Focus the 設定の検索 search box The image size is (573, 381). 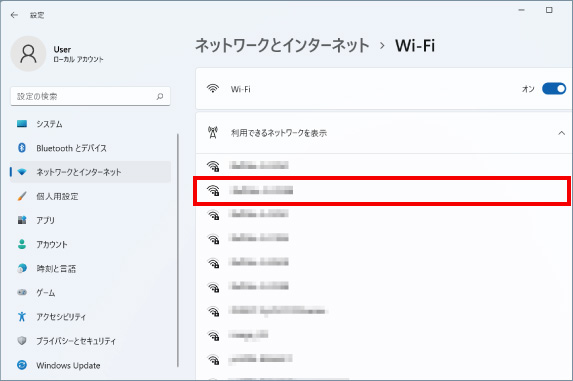(x=90, y=96)
